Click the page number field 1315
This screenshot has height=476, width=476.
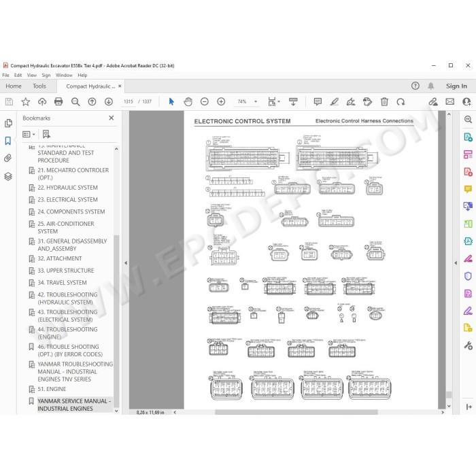pyautogui.click(x=129, y=102)
